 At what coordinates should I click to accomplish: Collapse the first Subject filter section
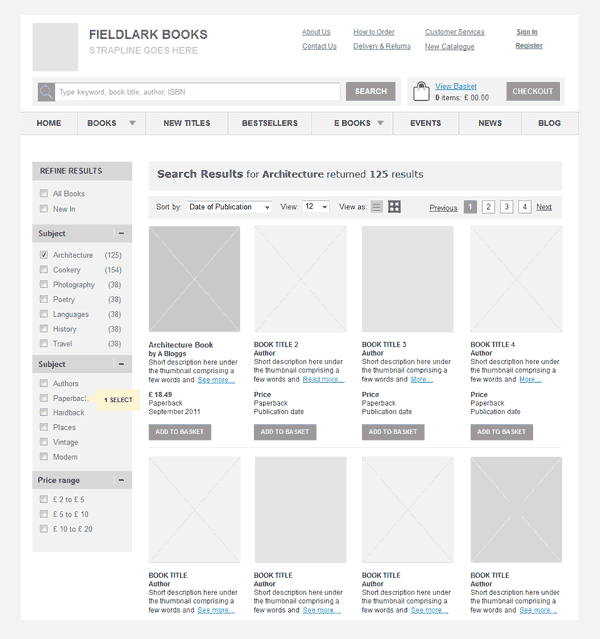coord(121,233)
